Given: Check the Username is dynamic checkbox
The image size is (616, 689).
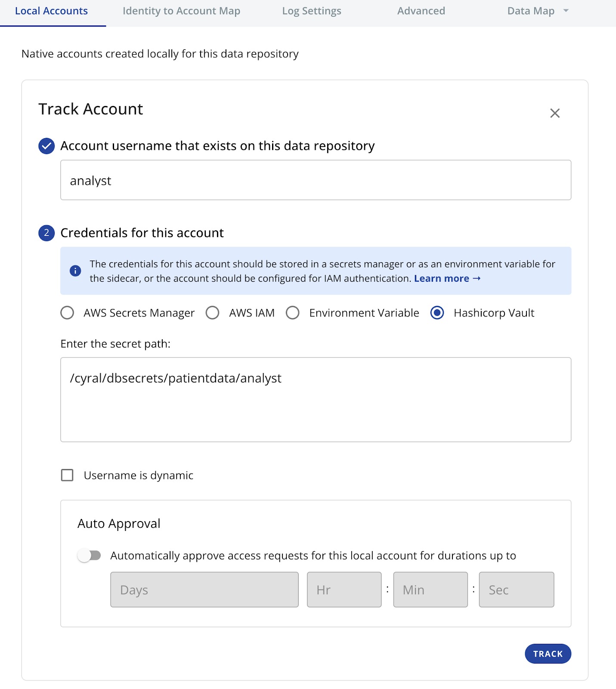Looking at the screenshot, I should (x=67, y=475).
